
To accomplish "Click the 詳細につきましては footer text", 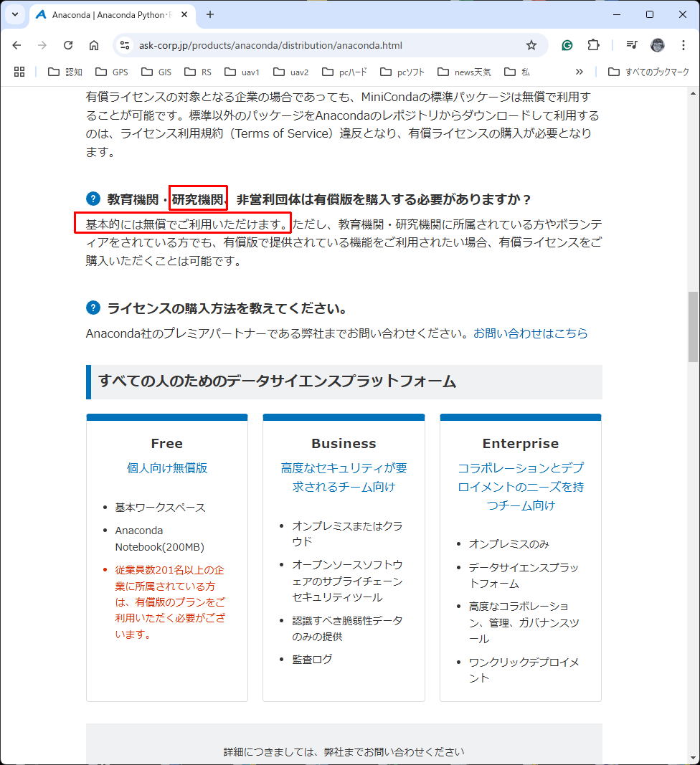I will (344, 752).
